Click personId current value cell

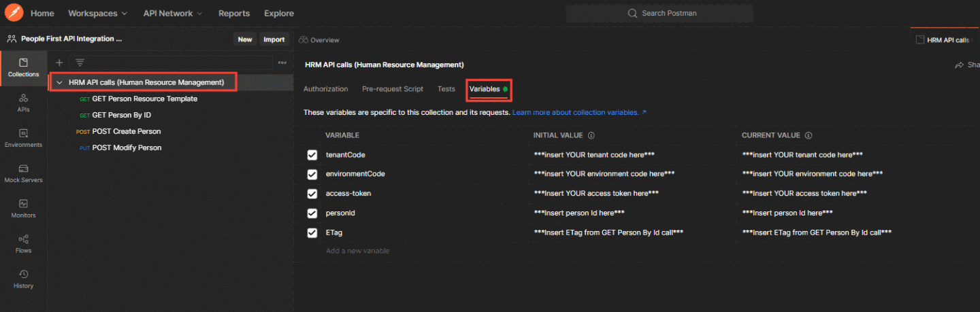pyautogui.click(x=787, y=213)
